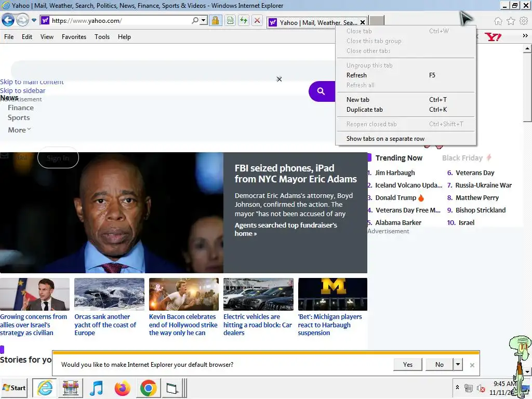The width and height of the screenshot is (532, 399).
Task: Open the music note taskbar app
Action: coord(96,388)
